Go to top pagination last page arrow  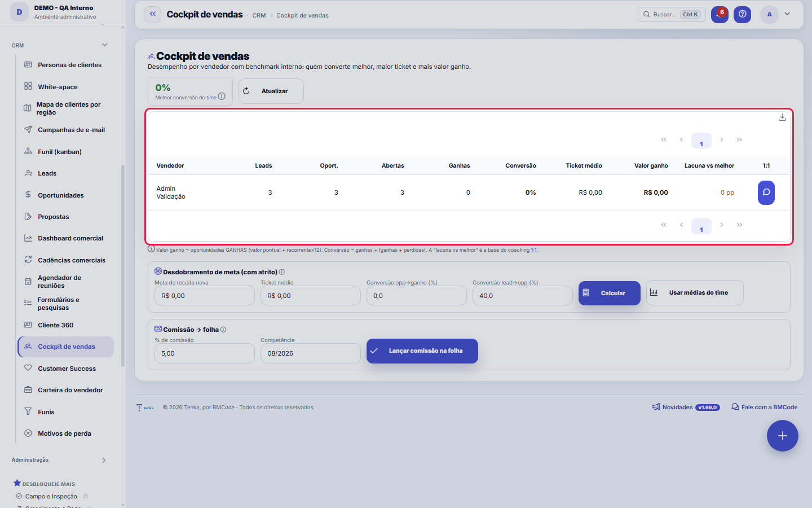point(739,139)
